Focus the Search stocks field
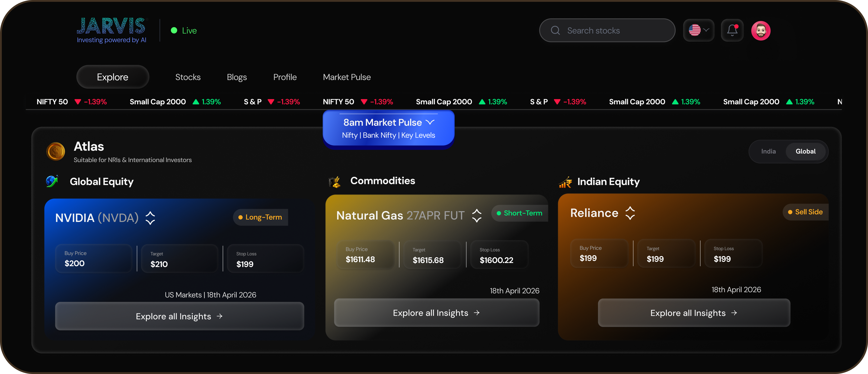 click(x=607, y=30)
